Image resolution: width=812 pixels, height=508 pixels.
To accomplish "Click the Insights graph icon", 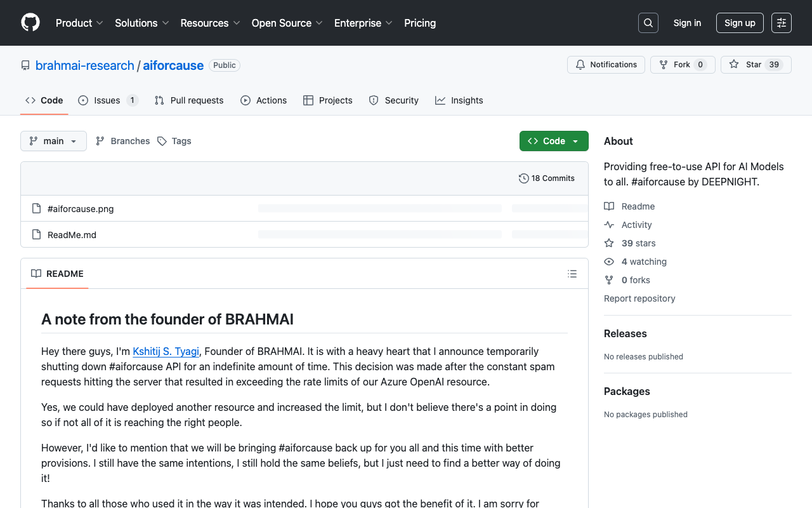I will [x=440, y=100].
